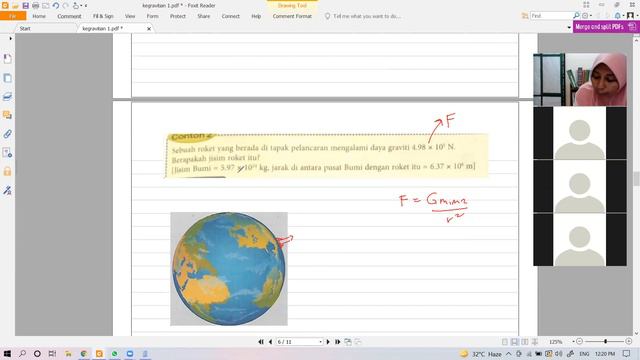Open the Chrome icon on taskbar
Screen dimensions: 640x360
tap(84, 353)
